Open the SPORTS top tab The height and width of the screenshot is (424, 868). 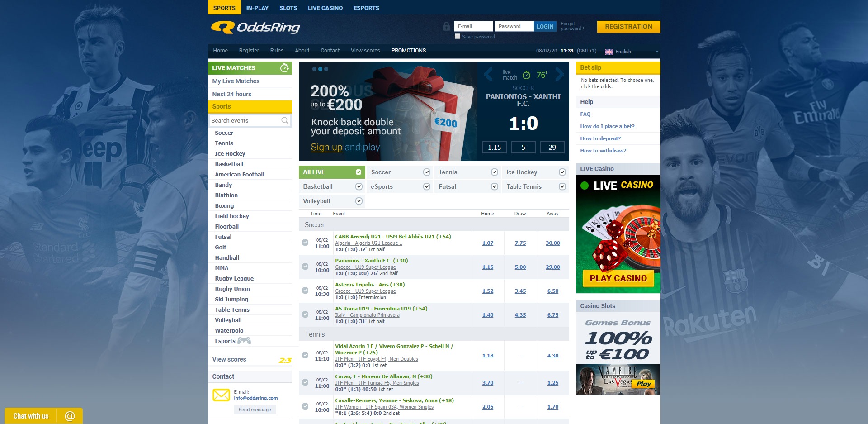click(224, 8)
